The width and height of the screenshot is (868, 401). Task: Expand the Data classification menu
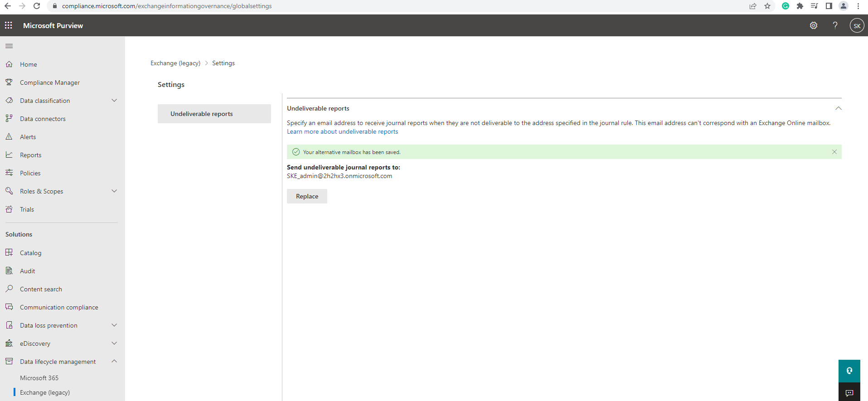[114, 101]
